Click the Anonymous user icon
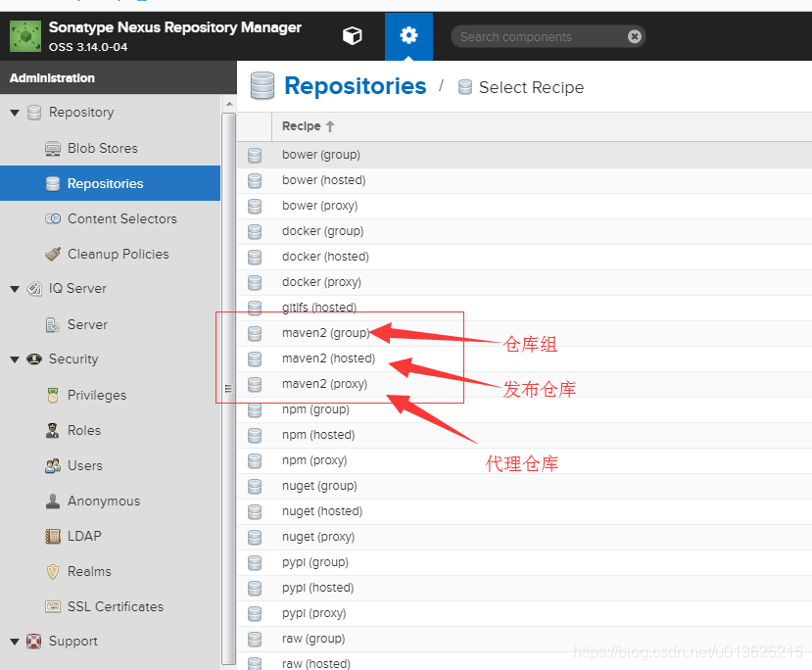The image size is (812, 670). click(x=53, y=501)
